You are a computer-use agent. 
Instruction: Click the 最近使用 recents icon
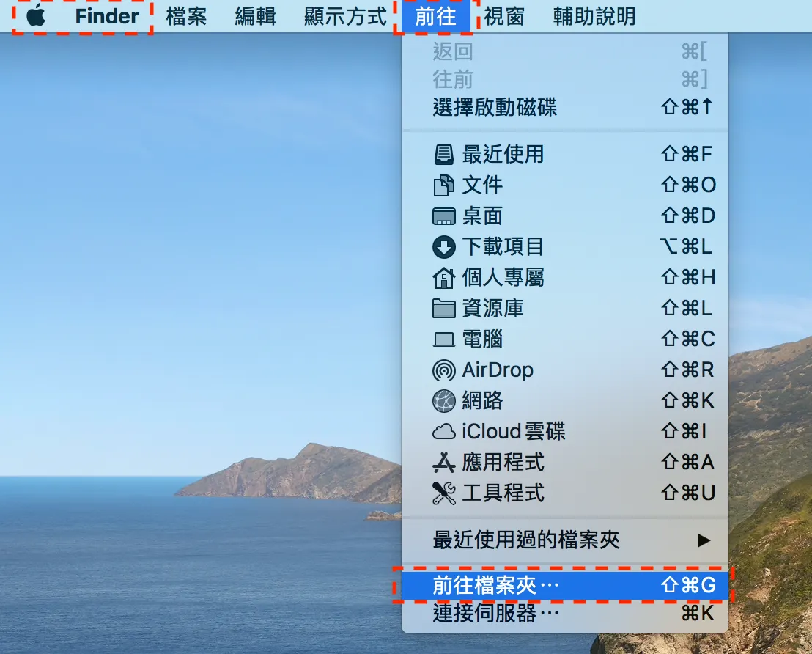pos(444,155)
